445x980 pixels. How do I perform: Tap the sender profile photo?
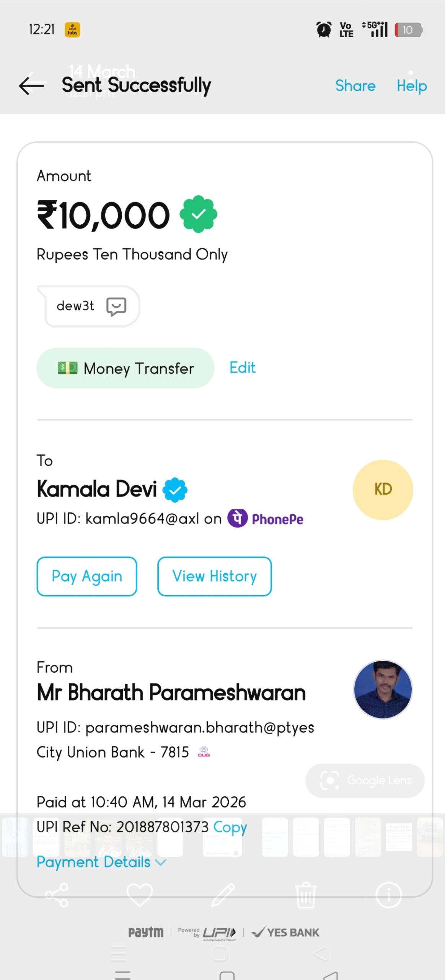383,689
